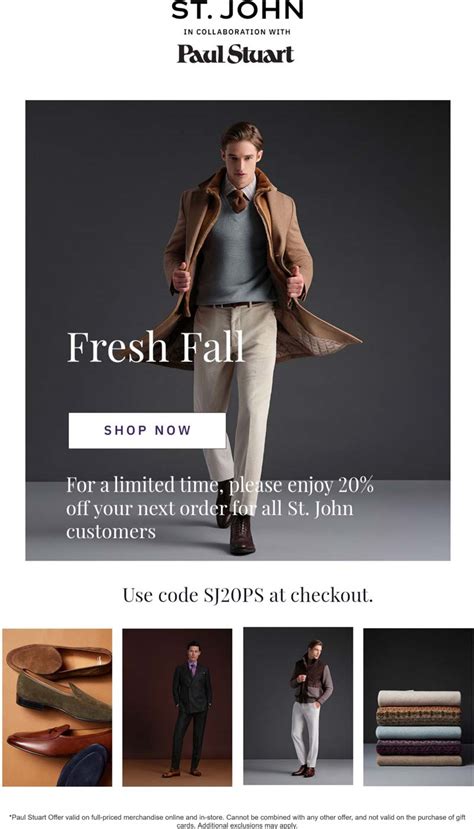Open the ST. JOHN logo link

point(237,10)
